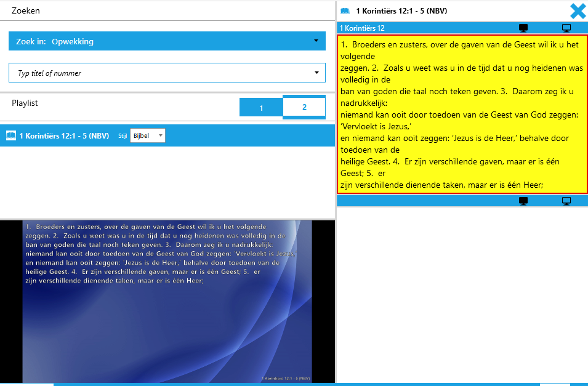
Task: Click filled monitor icon in bottom blue bar
Action: pyautogui.click(x=523, y=201)
